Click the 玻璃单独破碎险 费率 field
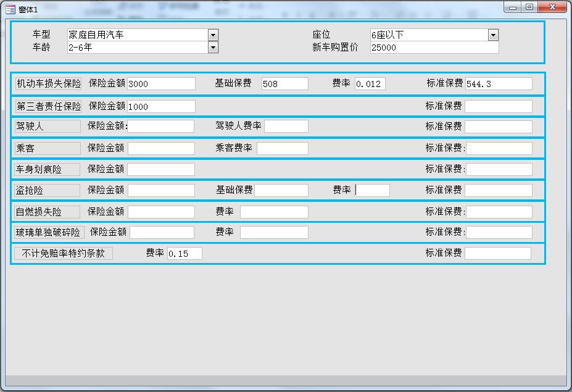572x392 pixels. 274,233
